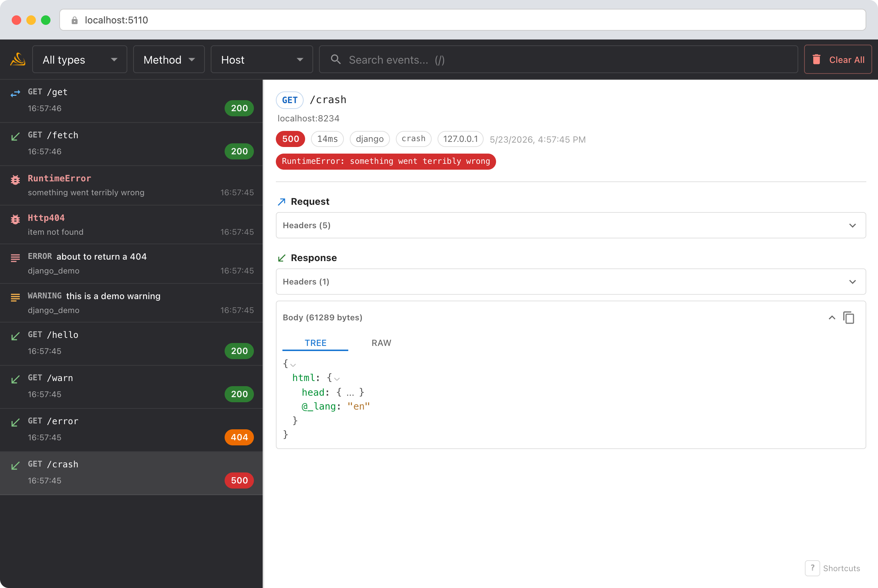878x588 pixels.
Task: Click the bidirectional arrows icon beside /get
Action: pos(15,93)
